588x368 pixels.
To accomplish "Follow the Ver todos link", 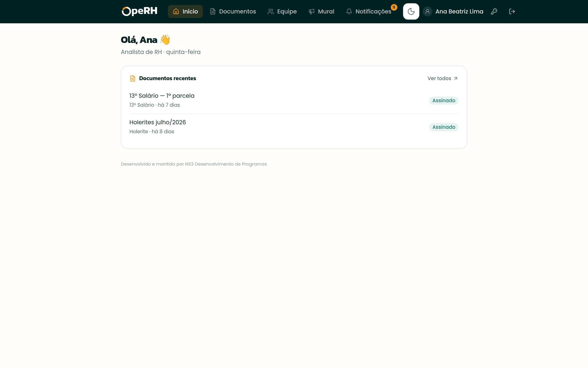I will tap(442, 78).
